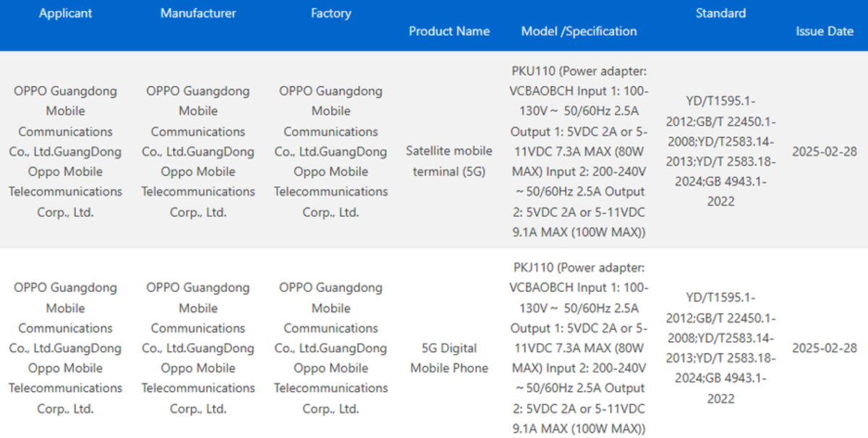Click the issue date for 5G Digital Mobile Phone
This screenshot has height=438, width=868.
pos(825,348)
